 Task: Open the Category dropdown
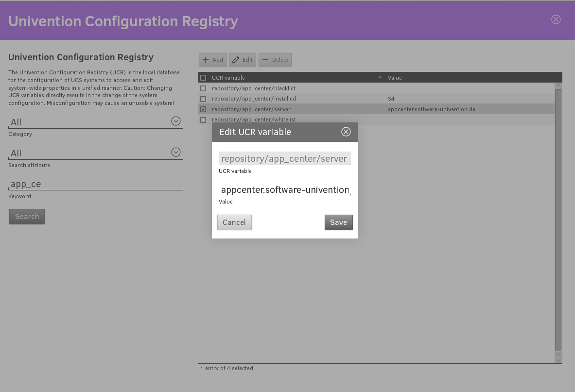click(176, 121)
